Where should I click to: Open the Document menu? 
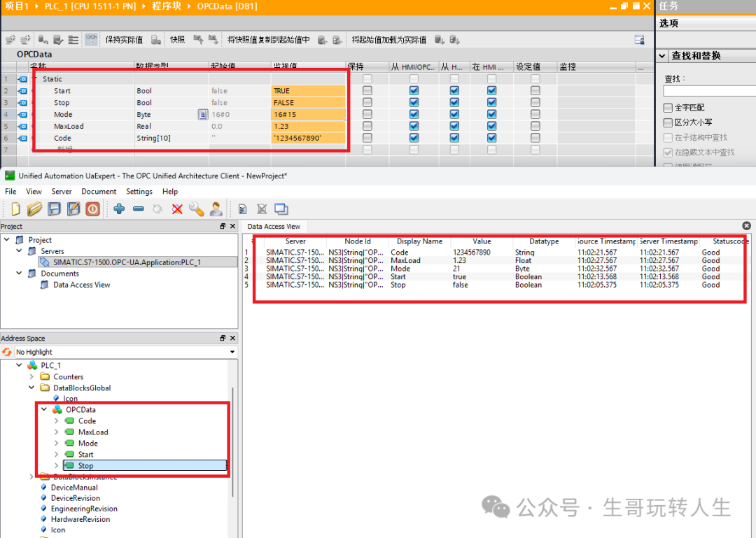point(99,192)
